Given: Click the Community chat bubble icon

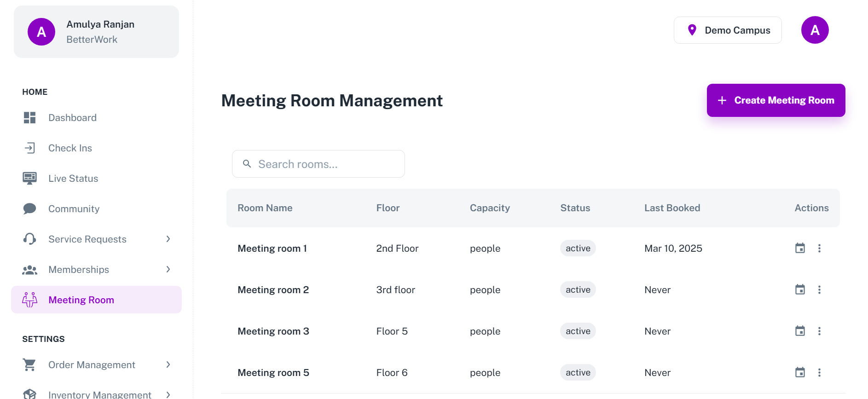Looking at the screenshot, I should pyautogui.click(x=30, y=209).
